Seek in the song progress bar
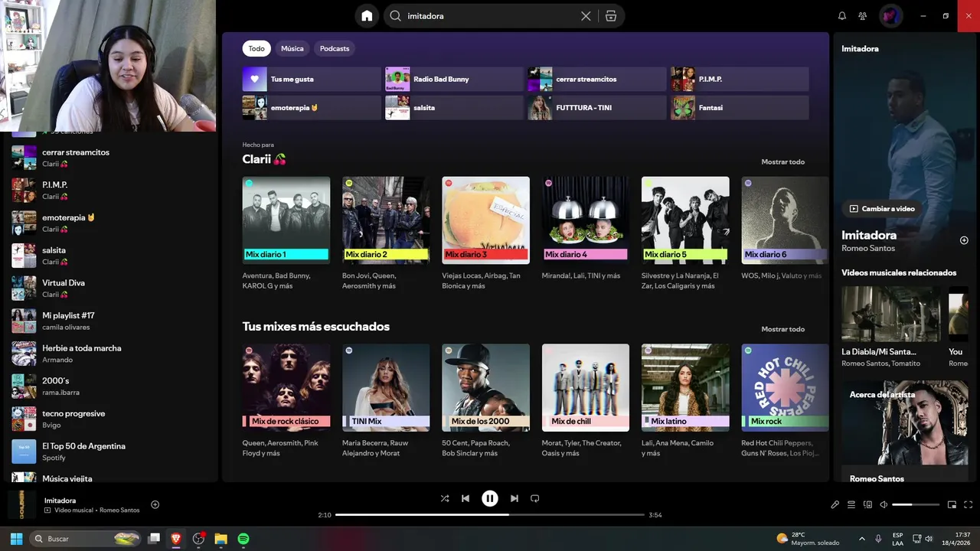 [490, 515]
